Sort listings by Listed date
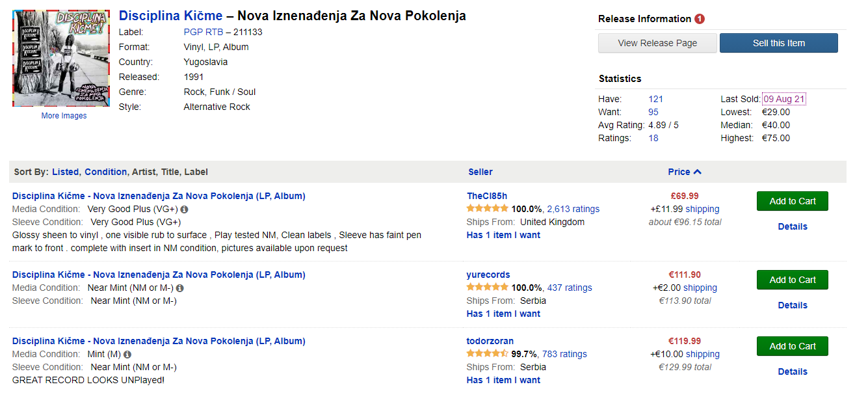868x404 pixels. (x=65, y=172)
